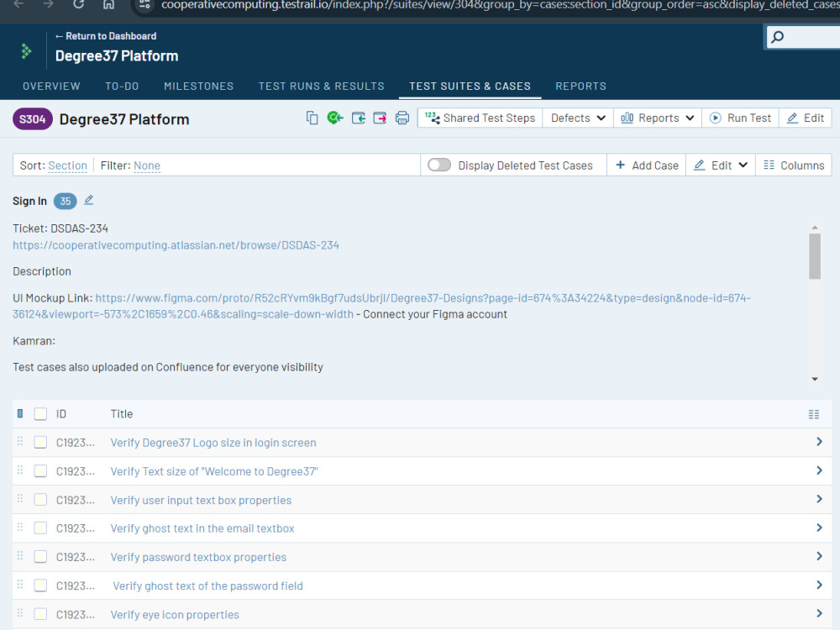Viewport: 840px width, 630px height.
Task: Check box for ghost text of password field
Action: coord(40,585)
